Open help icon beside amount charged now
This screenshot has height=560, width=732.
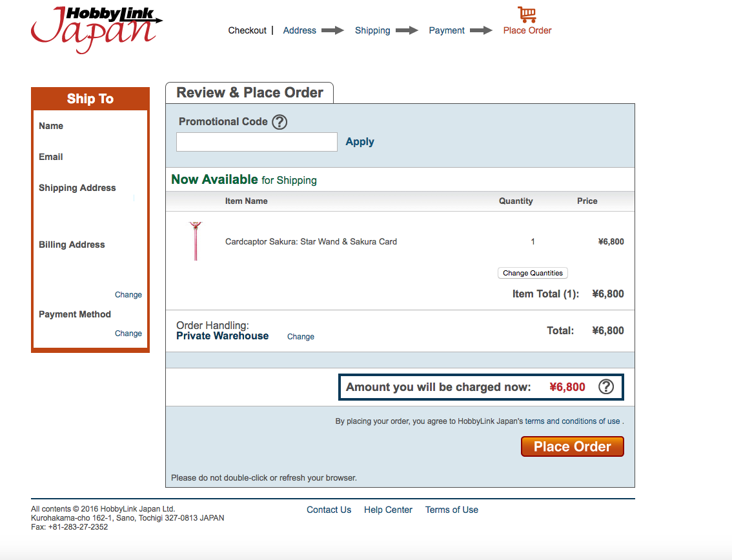606,387
